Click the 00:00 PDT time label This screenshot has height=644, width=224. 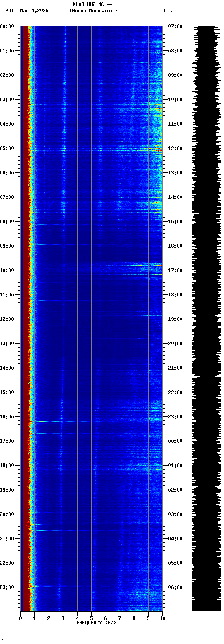coord(7,26)
